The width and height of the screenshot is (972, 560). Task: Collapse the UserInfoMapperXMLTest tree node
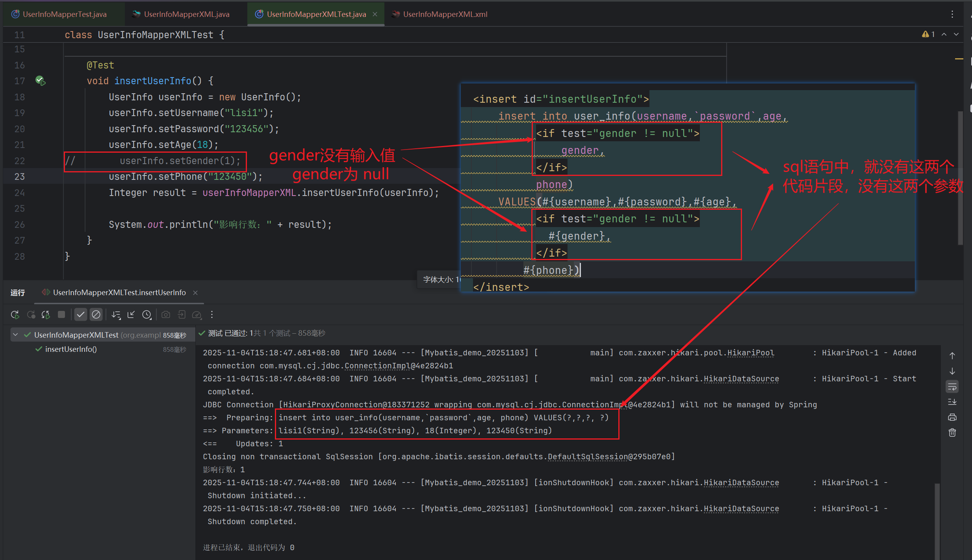(x=15, y=335)
